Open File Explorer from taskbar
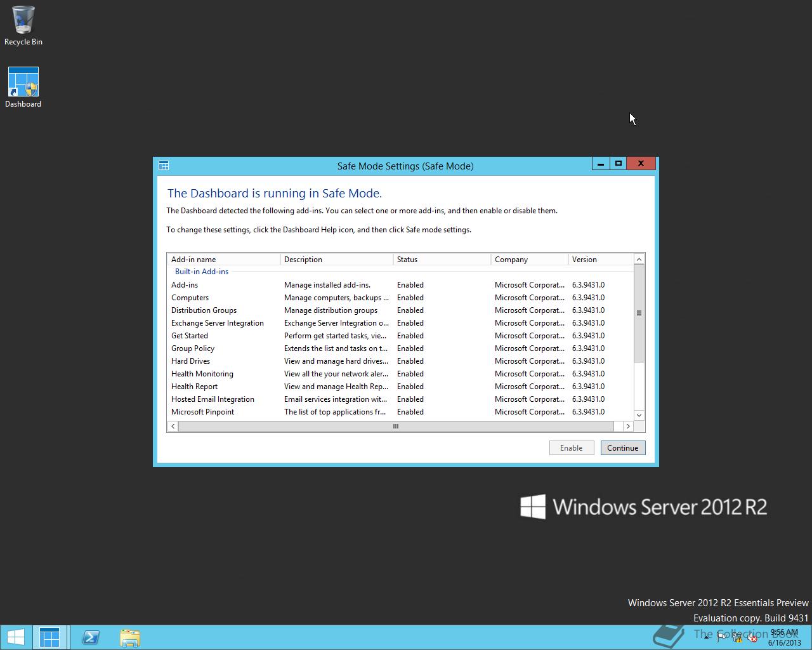 [130, 637]
